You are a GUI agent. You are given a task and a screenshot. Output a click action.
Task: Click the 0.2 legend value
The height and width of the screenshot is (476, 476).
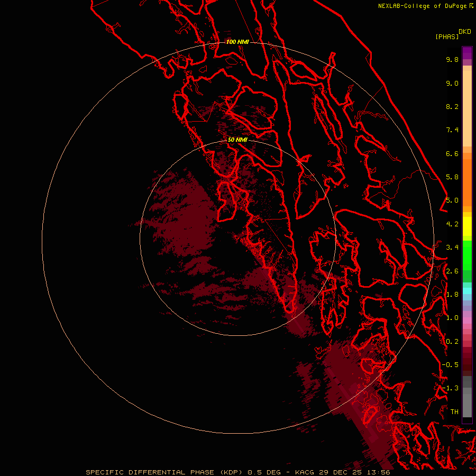(x=452, y=342)
